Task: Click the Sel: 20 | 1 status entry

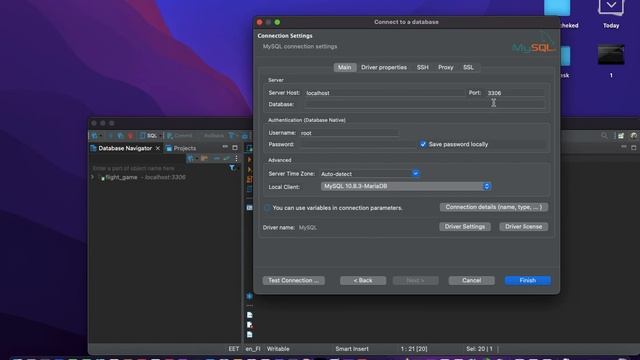Action: point(479,349)
